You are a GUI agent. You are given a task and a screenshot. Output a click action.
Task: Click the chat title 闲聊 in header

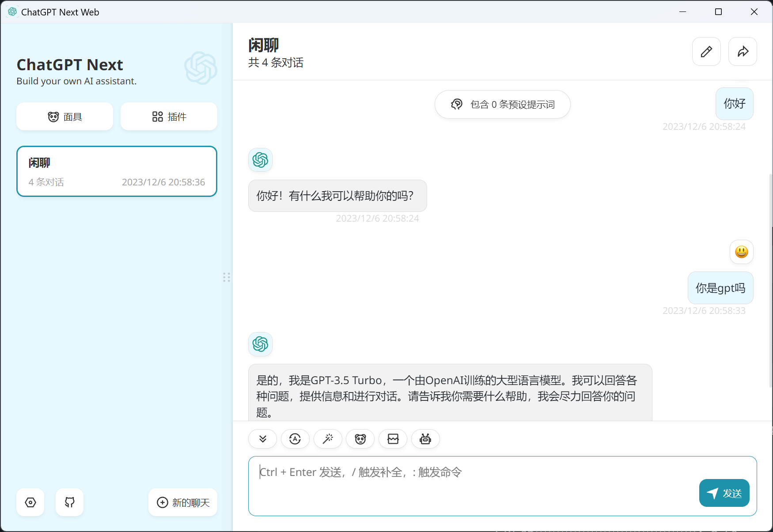(x=264, y=45)
